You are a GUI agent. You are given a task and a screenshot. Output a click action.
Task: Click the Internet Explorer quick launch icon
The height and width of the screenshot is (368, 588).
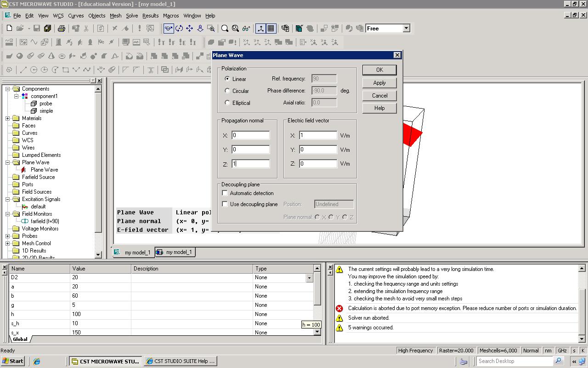[x=37, y=361]
